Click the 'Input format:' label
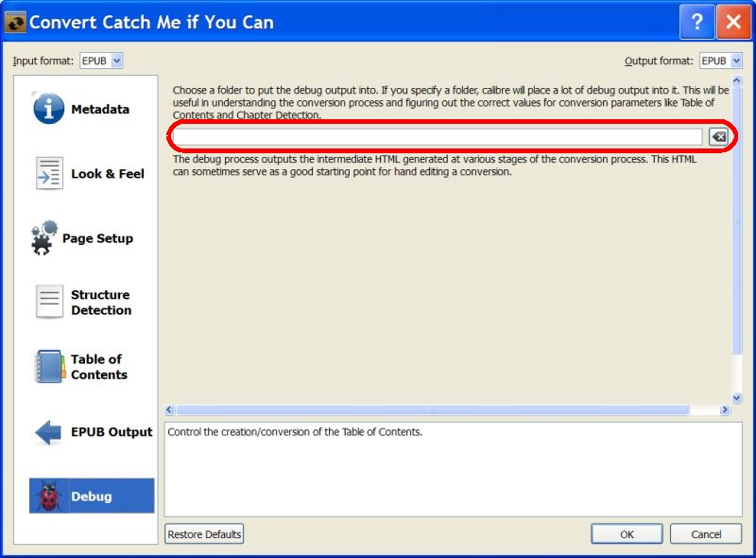756x558 pixels. pyautogui.click(x=43, y=61)
